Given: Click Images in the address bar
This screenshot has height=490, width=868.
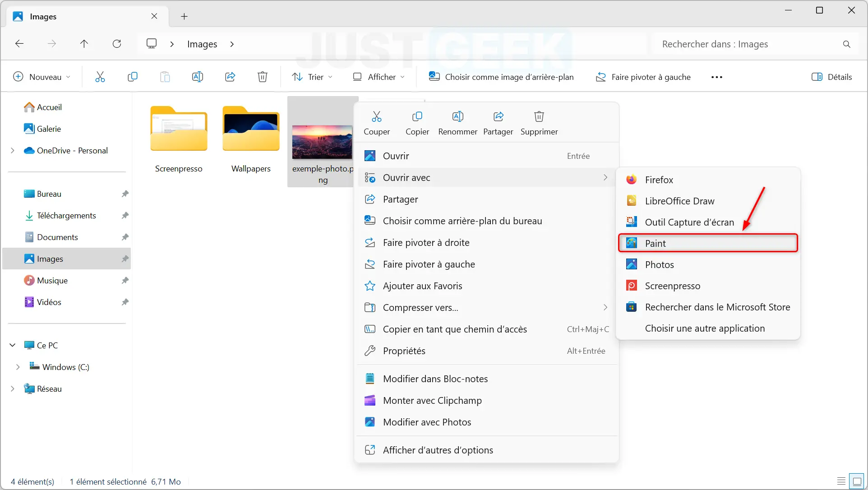Looking at the screenshot, I should [202, 44].
